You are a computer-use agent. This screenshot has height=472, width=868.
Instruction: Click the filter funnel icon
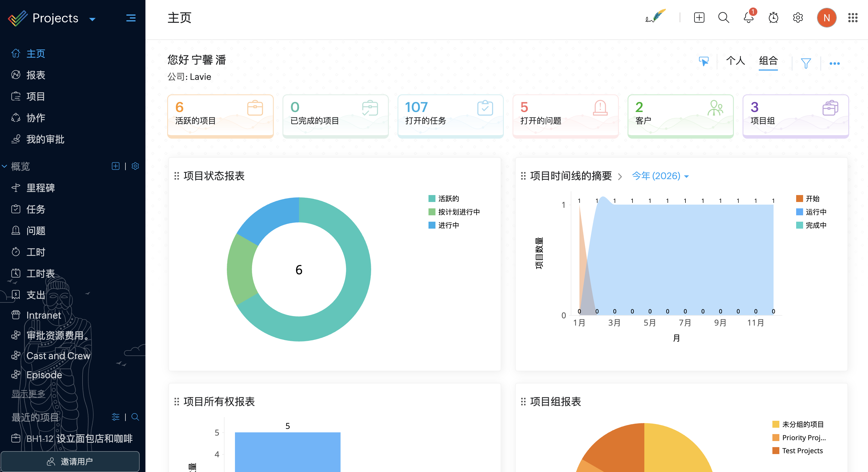pos(806,63)
